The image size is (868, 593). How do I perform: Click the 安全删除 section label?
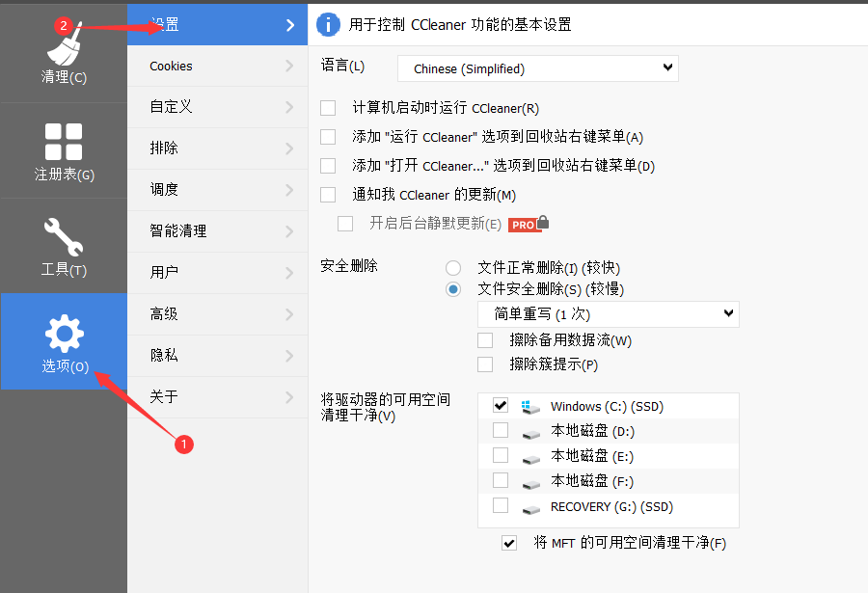click(x=349, y=266)
